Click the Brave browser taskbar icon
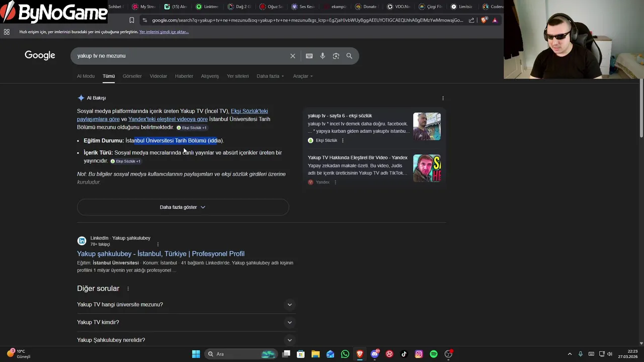This screenshot has height=362, width=644. click(360, 354)
